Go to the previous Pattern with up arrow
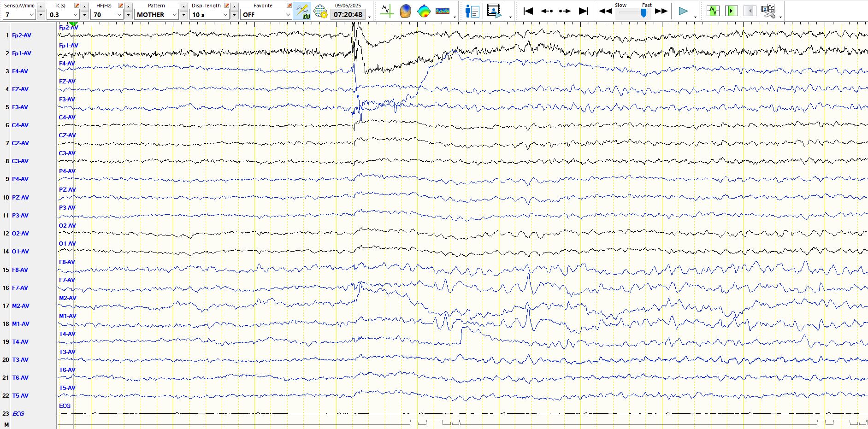 point(183,6)
